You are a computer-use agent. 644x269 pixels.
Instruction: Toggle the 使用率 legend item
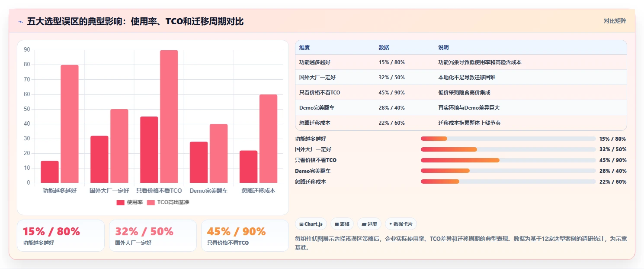pyautogui.click(x=130, y=202)
